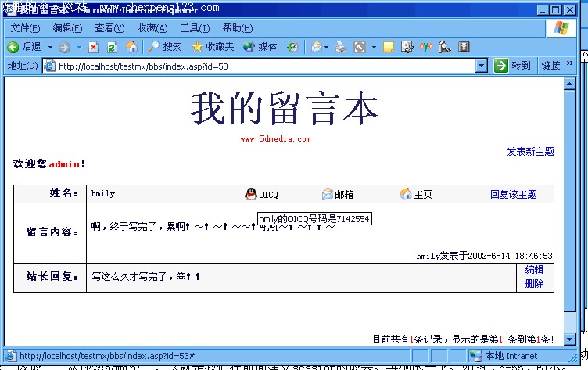Go to the Home page icon
The width and height of the screenshot is (588, 370).
coord(131,47)
